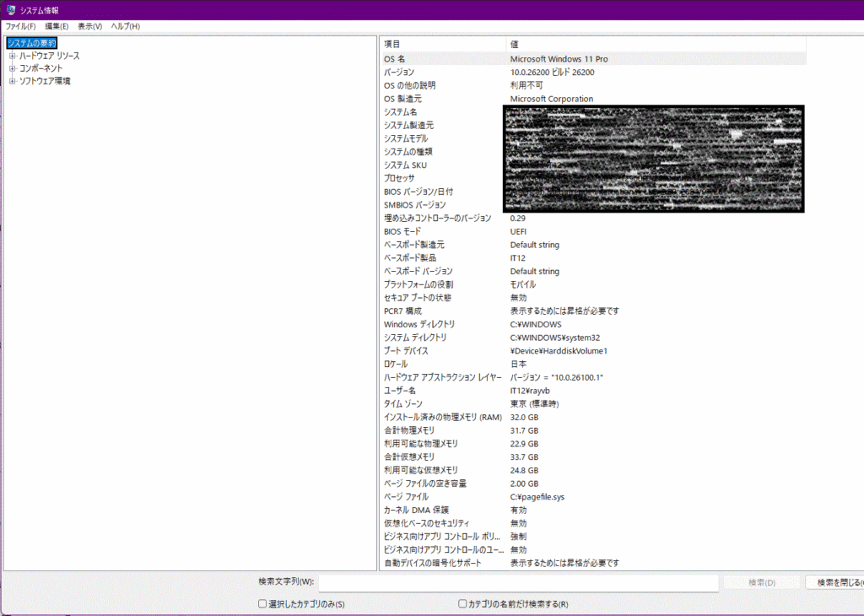Select the OS の他の説明 row
This screenshot has width=864, height=616.
[593, 85]
